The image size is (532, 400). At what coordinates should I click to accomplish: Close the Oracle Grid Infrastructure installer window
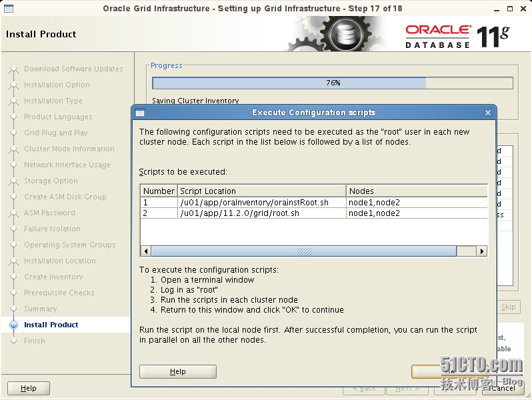[523, 9]
